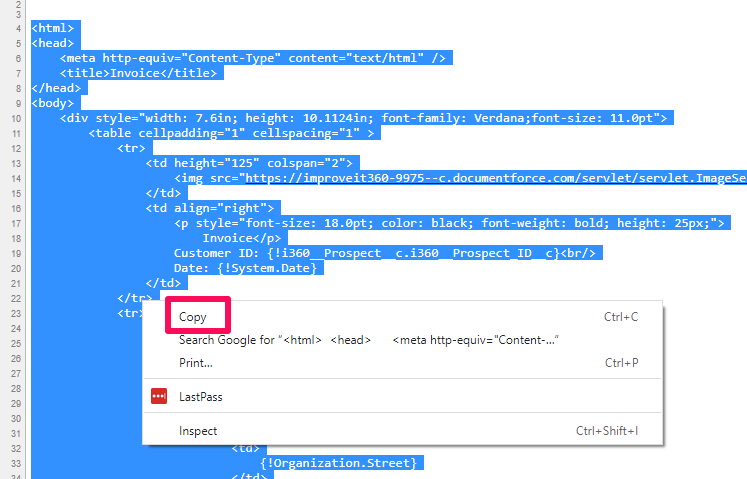The width and height of the screenshot is (747, 479).
Task: Click line number 19 in the gutter
Action: [x=16, y=254]
